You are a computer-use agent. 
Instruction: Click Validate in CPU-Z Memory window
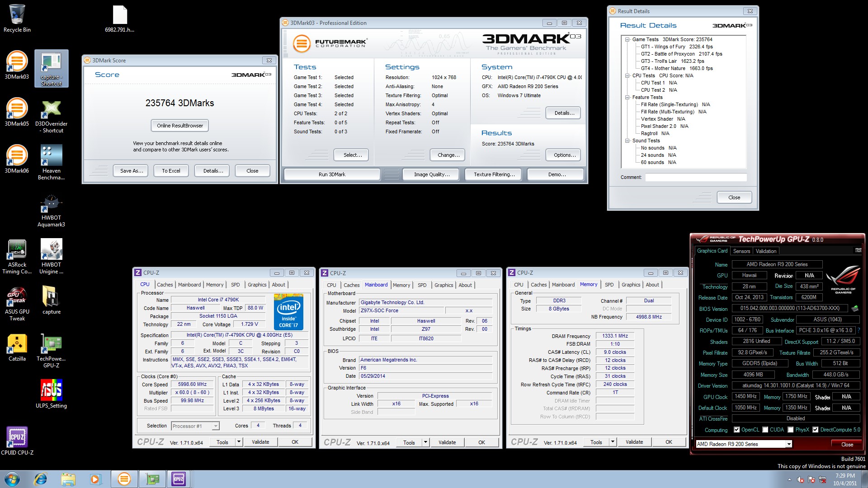634,442
